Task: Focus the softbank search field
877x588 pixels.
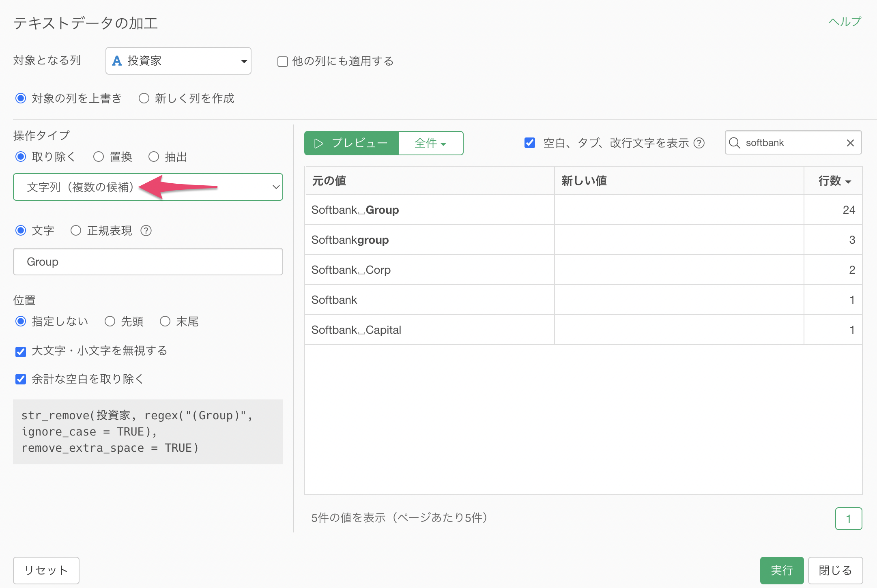Action: click(x=793, y=143)
